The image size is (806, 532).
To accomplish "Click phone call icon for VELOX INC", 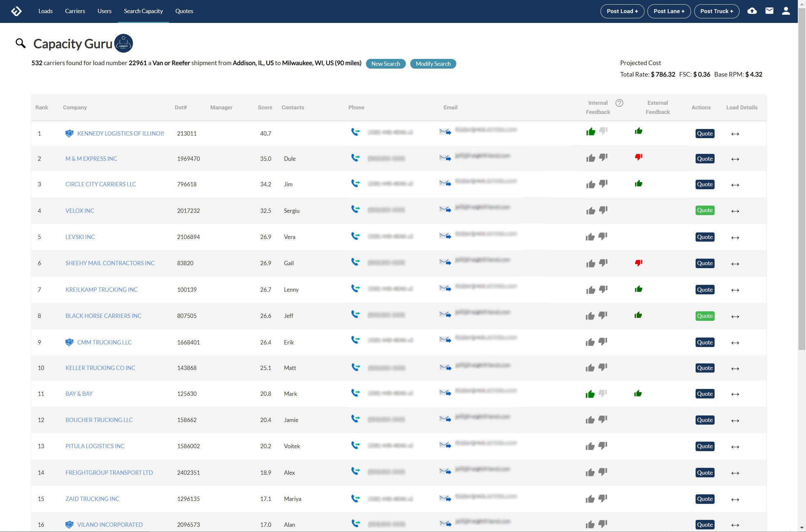I will (355, 209).
